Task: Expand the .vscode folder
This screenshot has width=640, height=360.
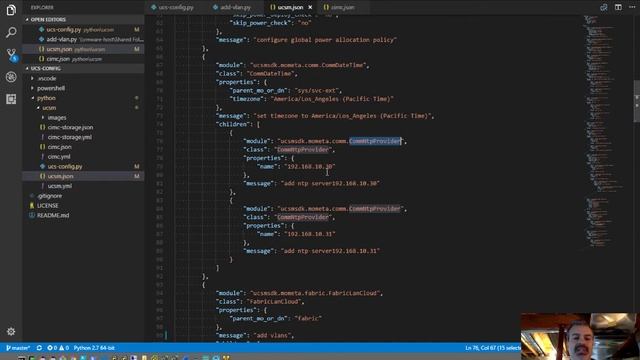Action: [47, 78]
